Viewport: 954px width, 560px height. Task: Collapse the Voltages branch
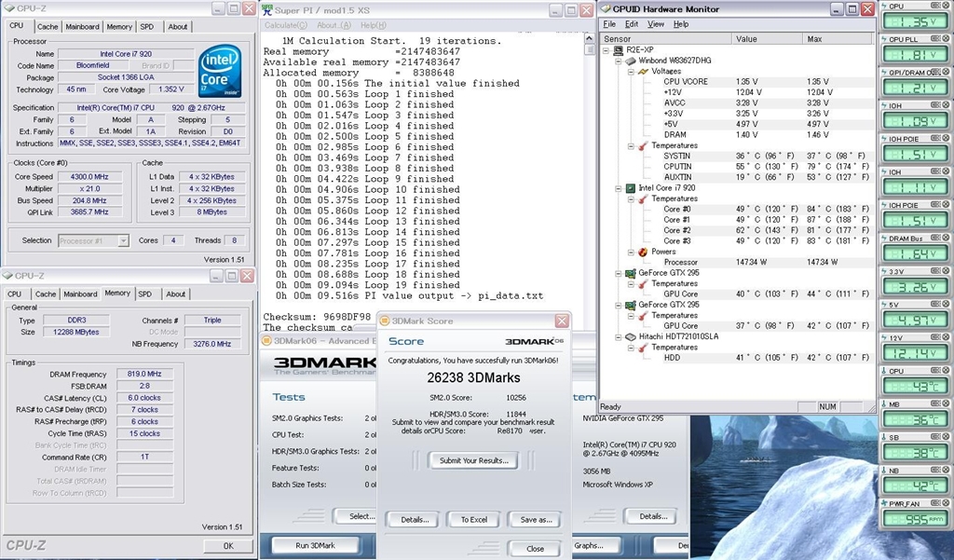[x=631, y=72]
